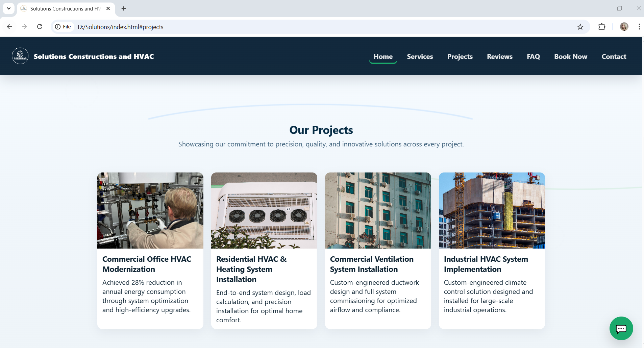Viewport: 644px width, 348px height.
Task: Open the browser extensions puzzle icon
Action: tap(602, 26)
